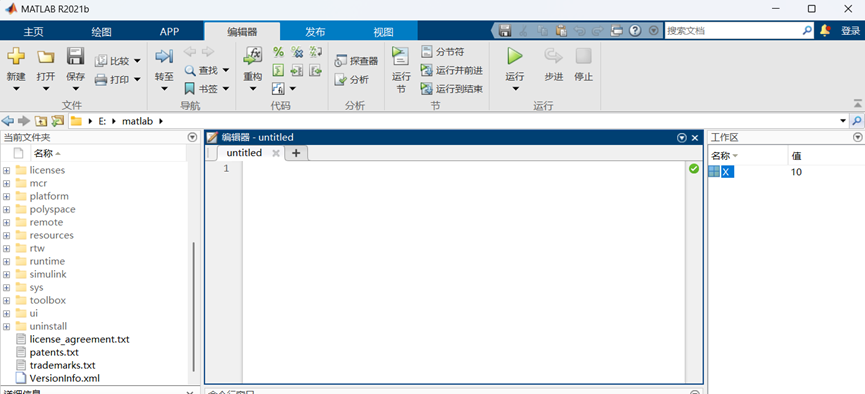This screenshot has width=865, height=394.
Task: Click the Save (保存) floppy icon in ribbon
Action: coord(76,56)
